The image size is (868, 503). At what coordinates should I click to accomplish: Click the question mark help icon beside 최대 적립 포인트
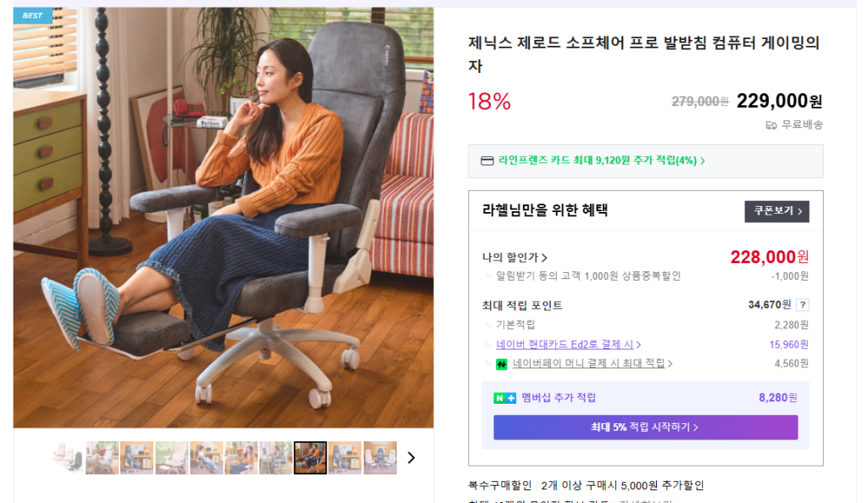click(802, 305)
